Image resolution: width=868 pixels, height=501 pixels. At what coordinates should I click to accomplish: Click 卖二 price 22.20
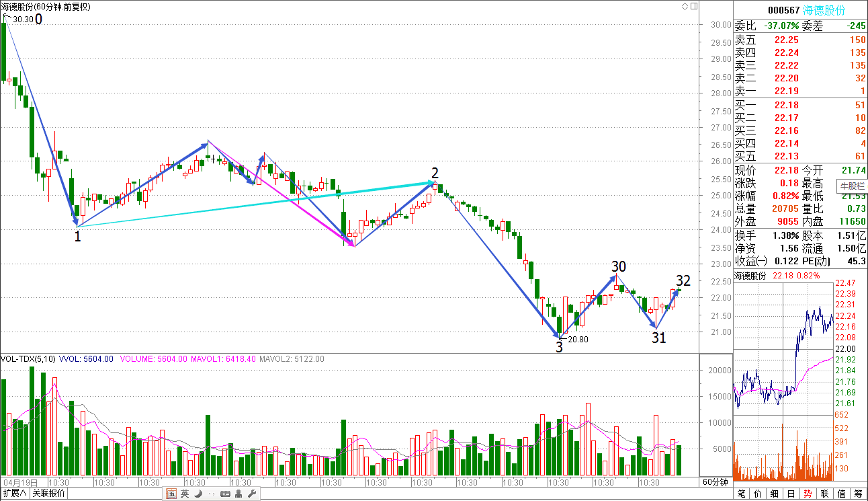coord(787,78)
